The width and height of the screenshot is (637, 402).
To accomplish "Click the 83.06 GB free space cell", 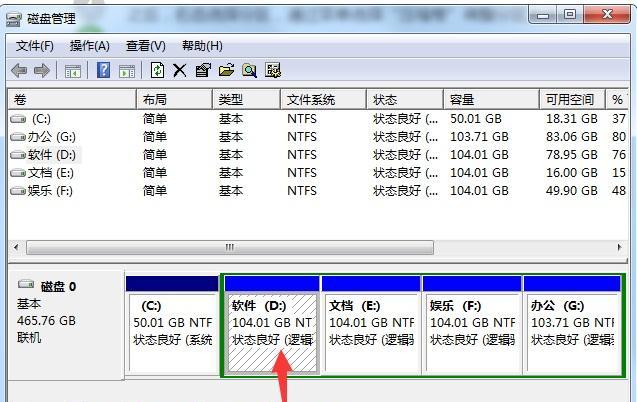I will [x=572, y=137].
